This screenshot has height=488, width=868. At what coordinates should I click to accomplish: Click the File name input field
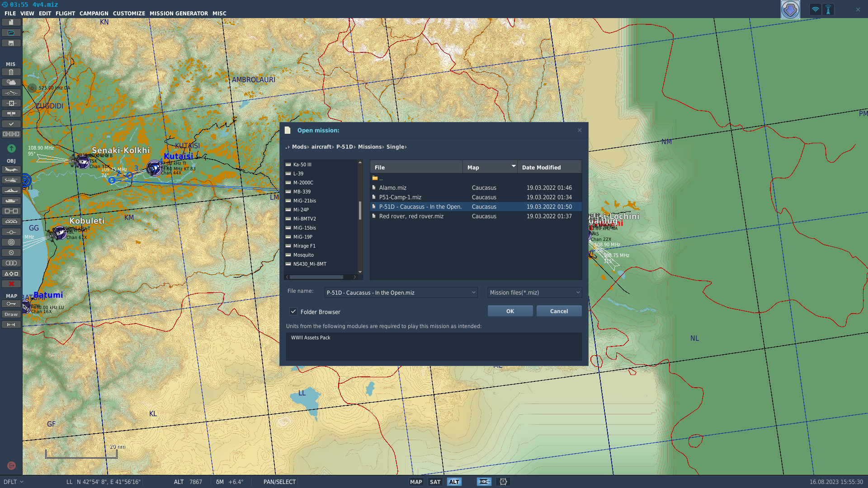coord(397,292)
